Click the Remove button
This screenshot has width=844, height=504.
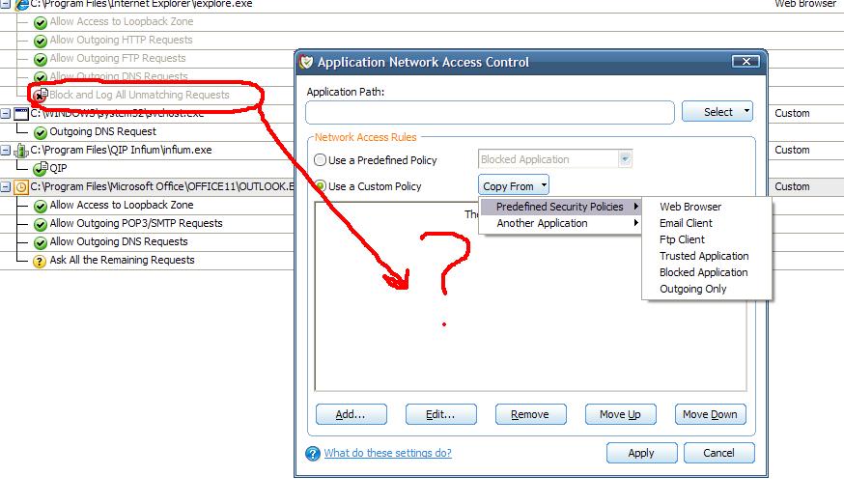pos(531,414)
